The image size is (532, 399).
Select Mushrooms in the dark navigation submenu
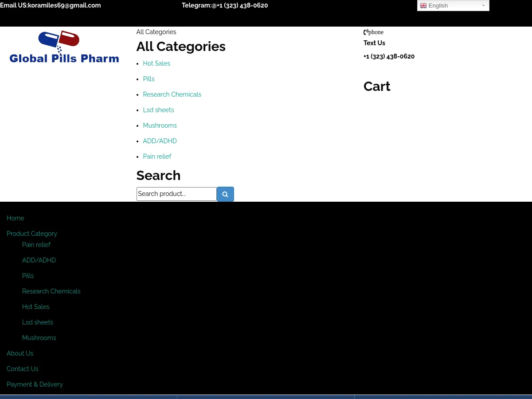(39, 338)
